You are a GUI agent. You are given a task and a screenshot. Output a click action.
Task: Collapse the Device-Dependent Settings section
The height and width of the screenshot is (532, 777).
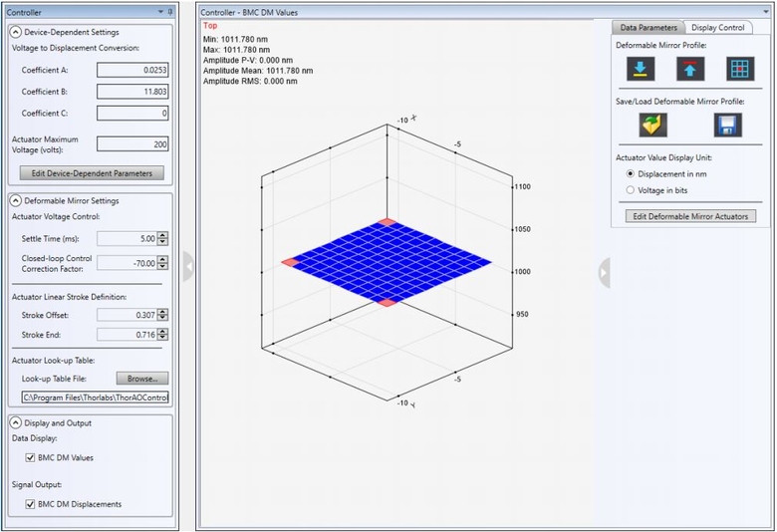15,32
